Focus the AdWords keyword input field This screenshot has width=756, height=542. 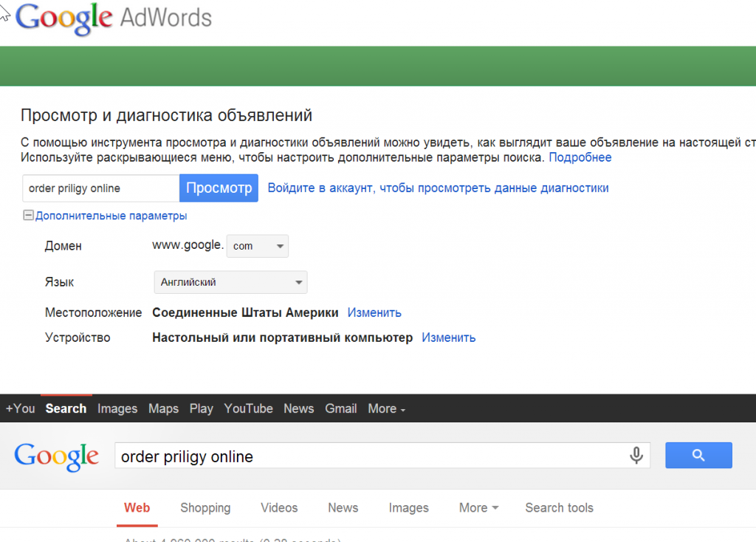100,188
